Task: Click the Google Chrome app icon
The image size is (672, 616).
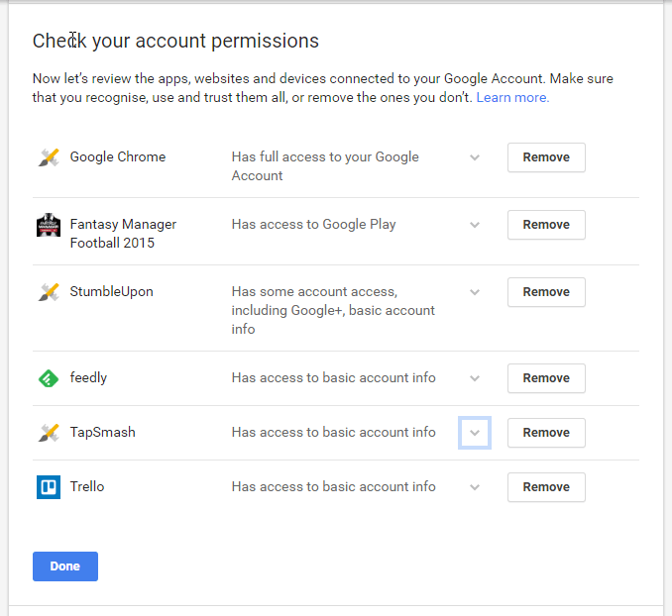Action: pyautogui.click(x=49, y=157)
